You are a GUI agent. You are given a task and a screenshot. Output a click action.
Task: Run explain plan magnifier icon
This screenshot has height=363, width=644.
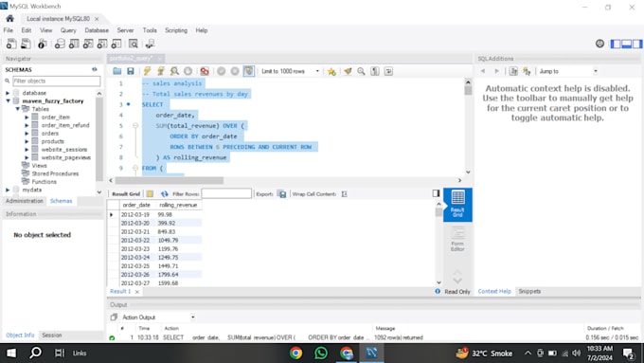tap(174, 71)
